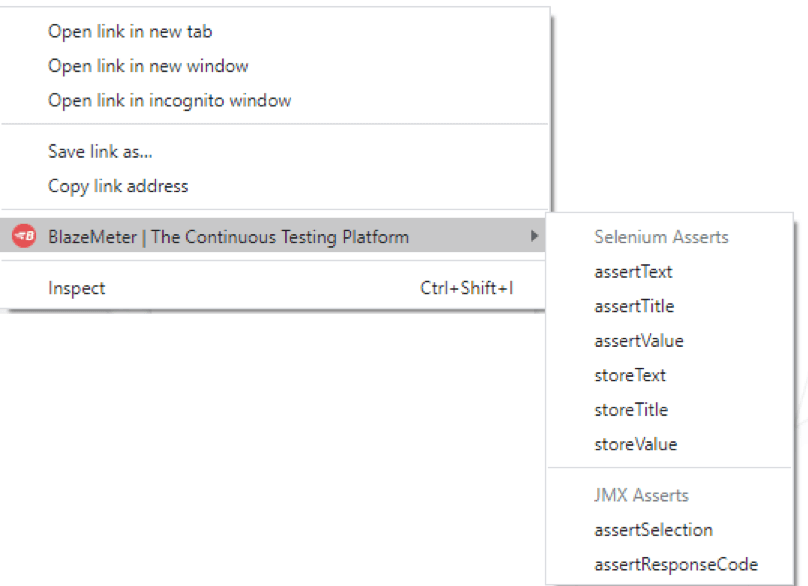Screen dimensions: 808x586
Task: Select the storeText command
Action: [630, 375]
